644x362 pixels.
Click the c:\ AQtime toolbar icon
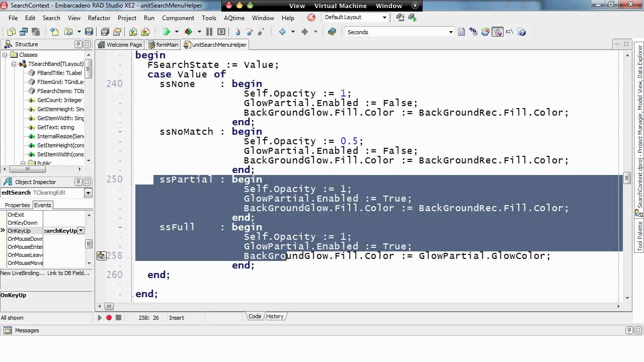click(x=509, y=32)
